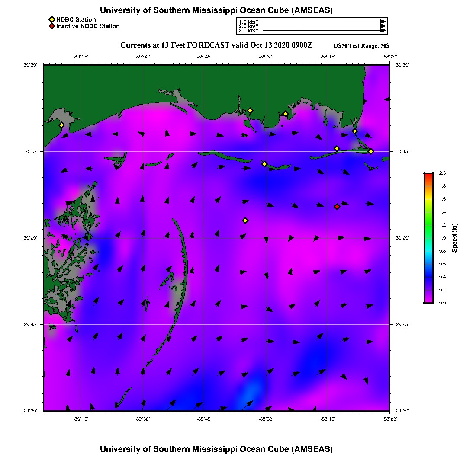The width and height of the screenshot is (476, 454).
Task: Click the 1.0 tick label on color bar
Action: point(442,238)
